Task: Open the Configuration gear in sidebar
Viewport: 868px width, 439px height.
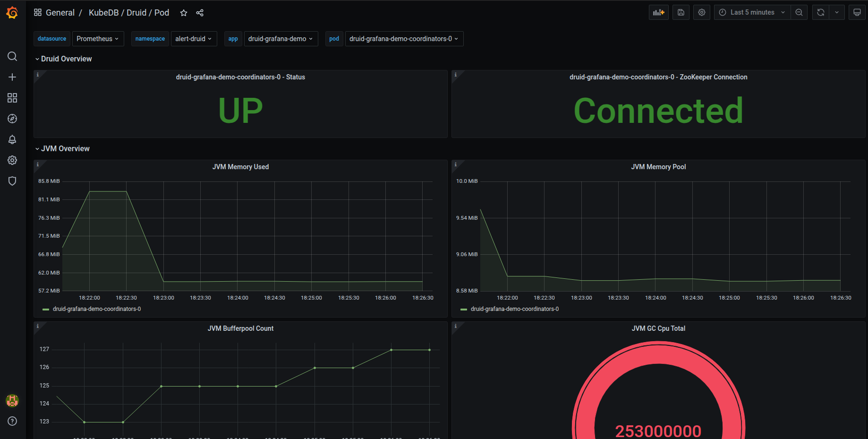Action: tap(12, 160)
